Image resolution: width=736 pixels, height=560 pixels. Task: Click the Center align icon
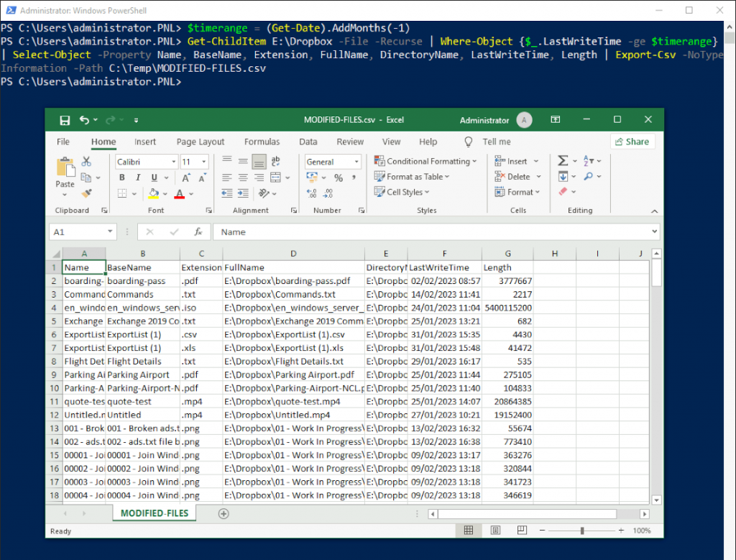(x=243, y=178)
